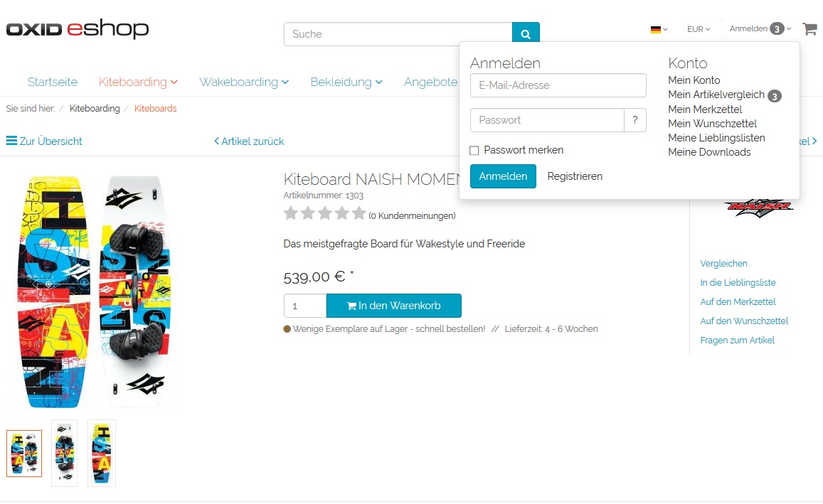Expand the Kiteboarding menu dropdown

tap(138, 82)
